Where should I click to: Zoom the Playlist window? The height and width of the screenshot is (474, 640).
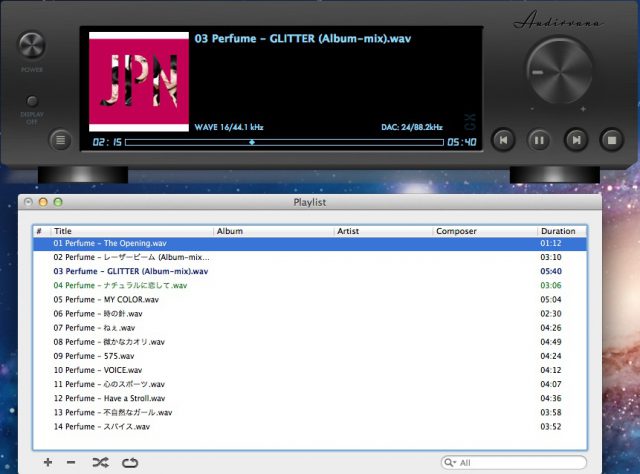58,202
